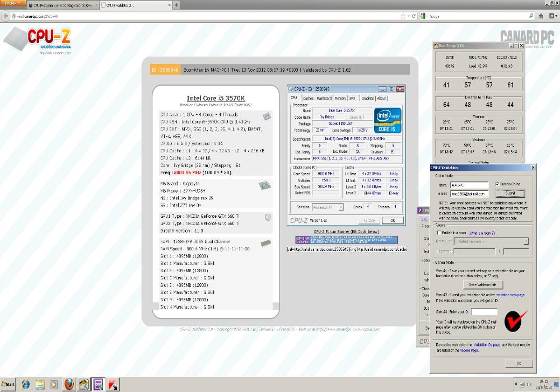Select the Caches tab in CPU-Z screenshot
Image resolution: width=560 pixels, height=392 pixels.
(308, 98)
